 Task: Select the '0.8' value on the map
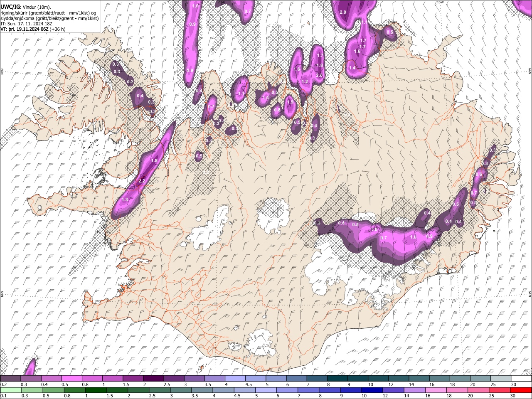[277, 110]
